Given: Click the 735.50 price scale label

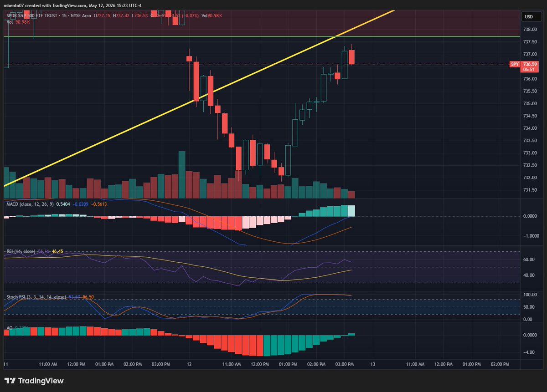Looking at the screenshot, I should coord(530,91).
